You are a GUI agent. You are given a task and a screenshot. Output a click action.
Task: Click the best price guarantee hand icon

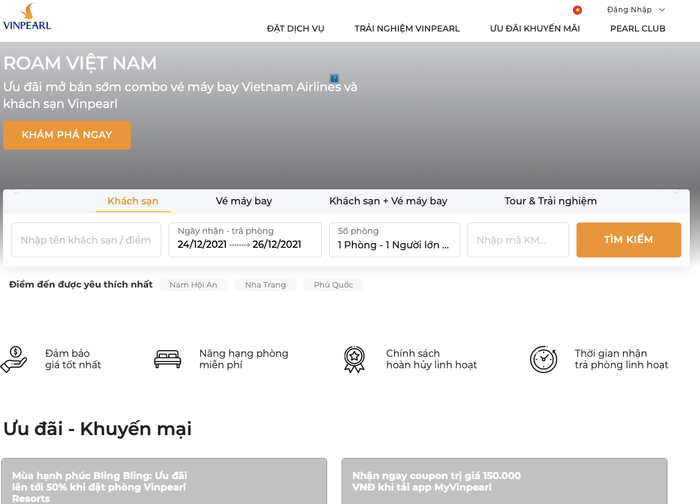[14, 359]
